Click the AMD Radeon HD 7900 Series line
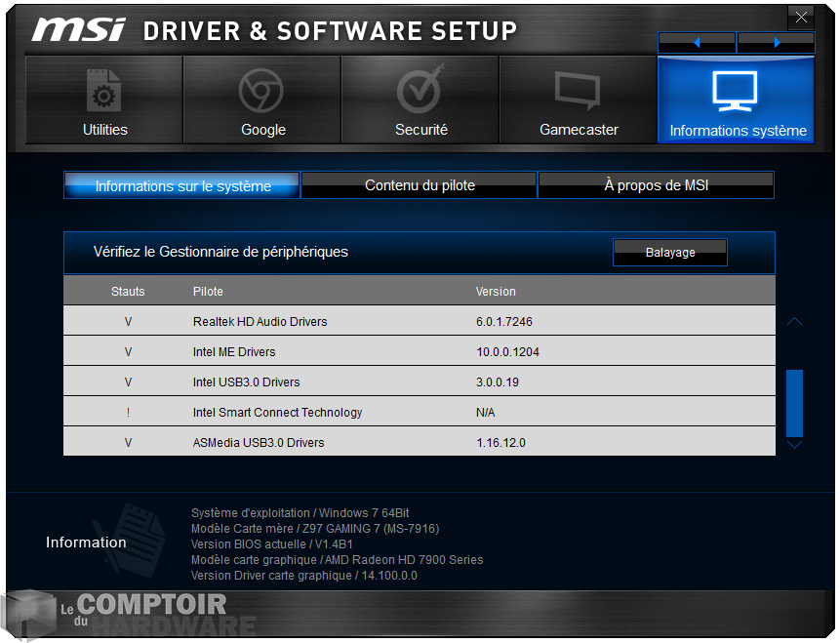The height and width of the screenshot is (643, 840). coord(337,559)
